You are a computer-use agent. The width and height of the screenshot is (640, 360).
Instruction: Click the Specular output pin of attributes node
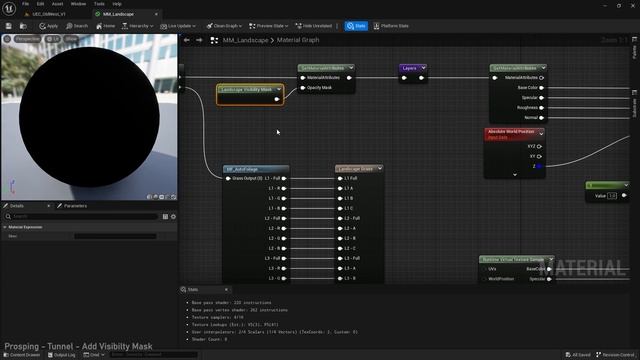point(542,98)
